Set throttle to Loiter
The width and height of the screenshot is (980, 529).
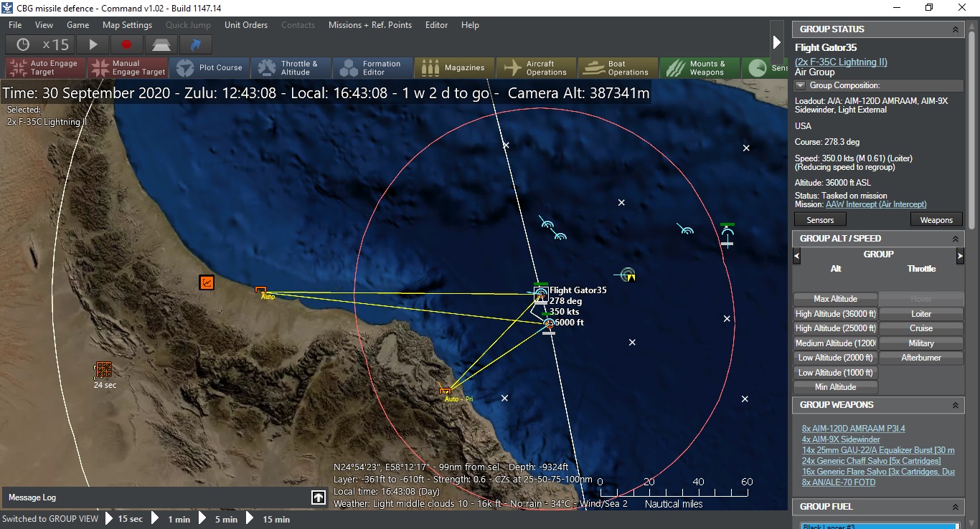pos(921,314)
